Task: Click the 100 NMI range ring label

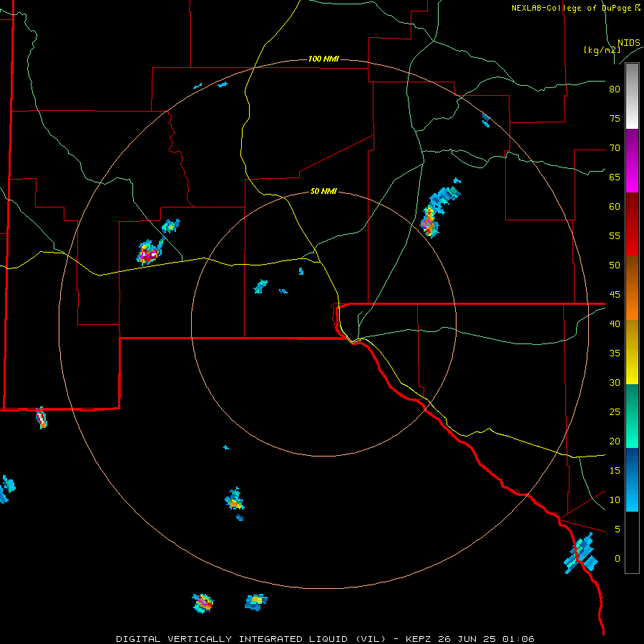Action: pyautogui.click(x=323, y=59)
